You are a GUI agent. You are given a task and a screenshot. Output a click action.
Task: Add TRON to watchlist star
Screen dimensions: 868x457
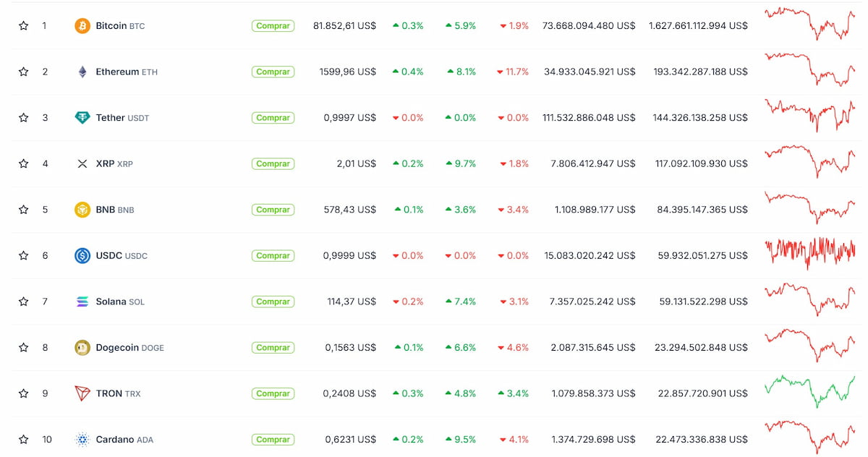[x=23, y=393]
